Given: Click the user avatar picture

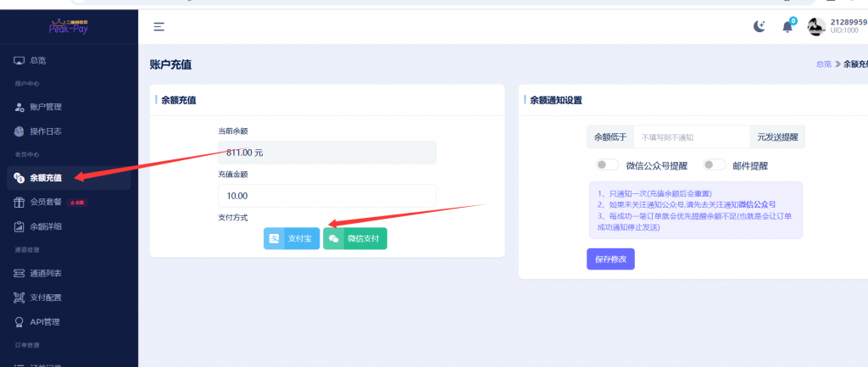Looking at the screenshot, I should click(815, 27).
